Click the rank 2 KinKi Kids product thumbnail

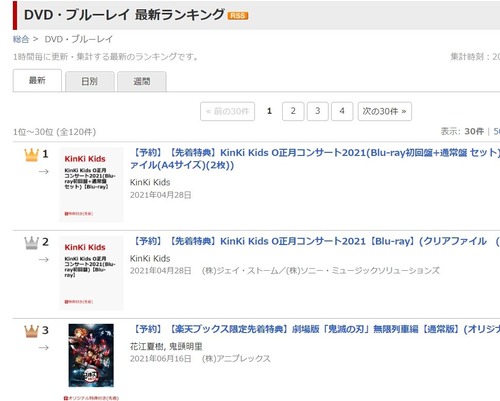(x=91, y=273)
